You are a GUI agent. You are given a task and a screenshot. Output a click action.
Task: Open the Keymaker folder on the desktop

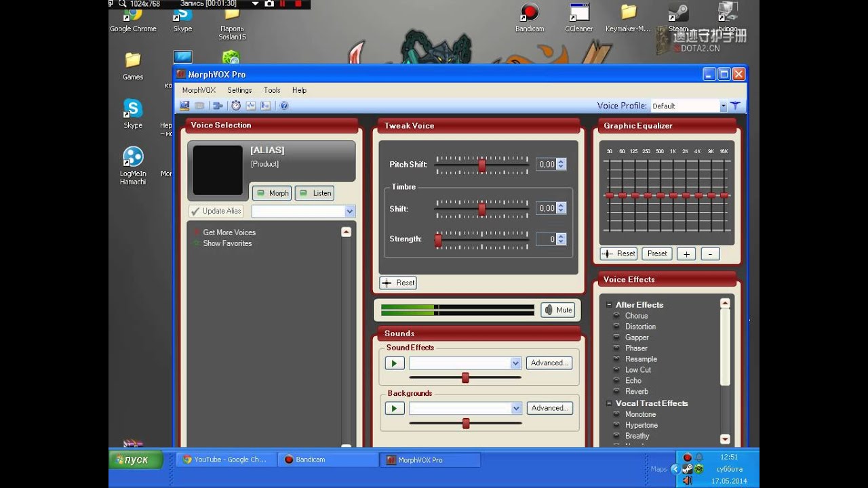(629, 19)
